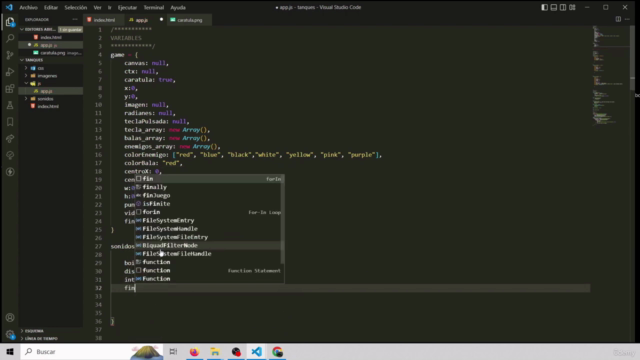This screenshot has width=640, height=360.
Task: Open Run and Debug view
Action: 10,72
